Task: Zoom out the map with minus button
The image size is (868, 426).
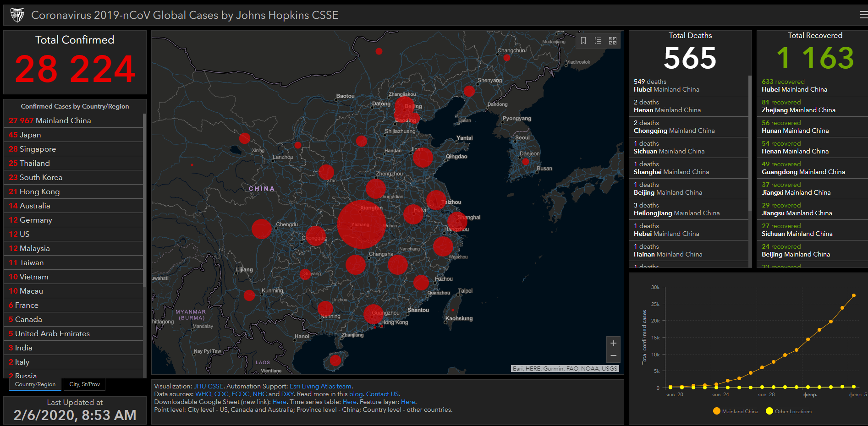Action: (613, 356)
